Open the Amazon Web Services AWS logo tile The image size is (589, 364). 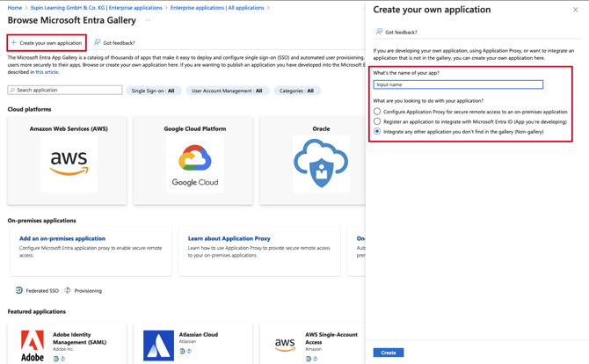[x=69, y=164]
